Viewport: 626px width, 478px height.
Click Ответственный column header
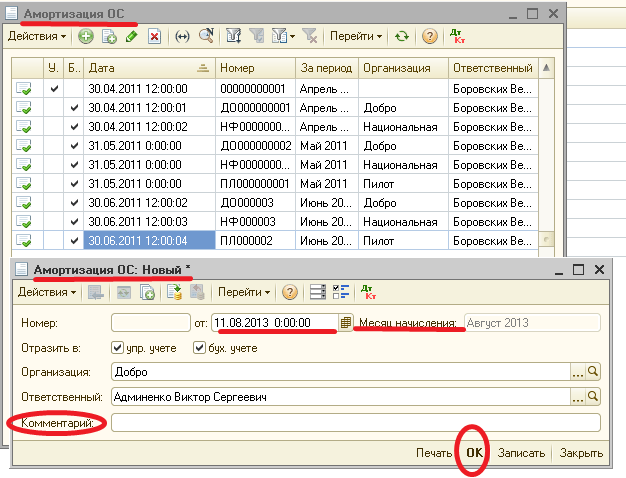pos(493,68)
